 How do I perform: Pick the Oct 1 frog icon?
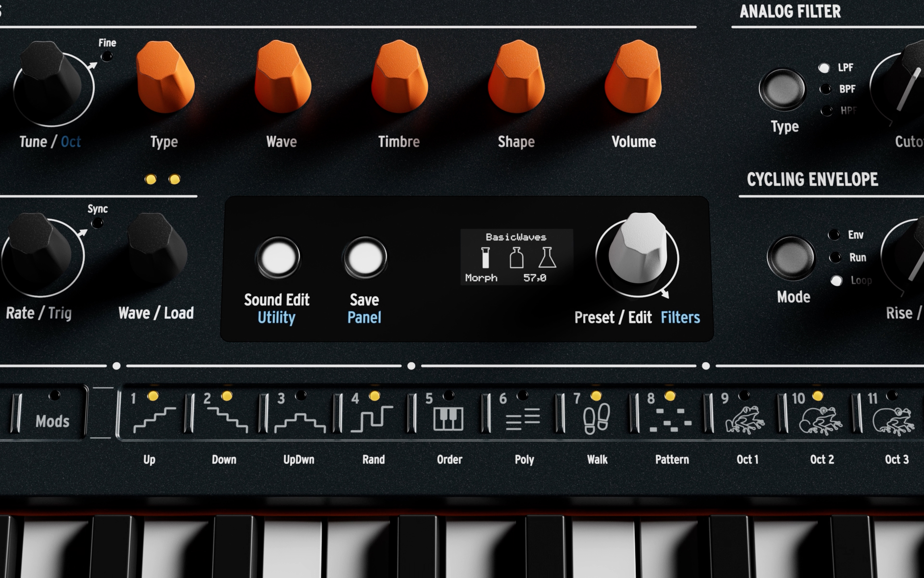pyautogui.click(x=744, y=418)
